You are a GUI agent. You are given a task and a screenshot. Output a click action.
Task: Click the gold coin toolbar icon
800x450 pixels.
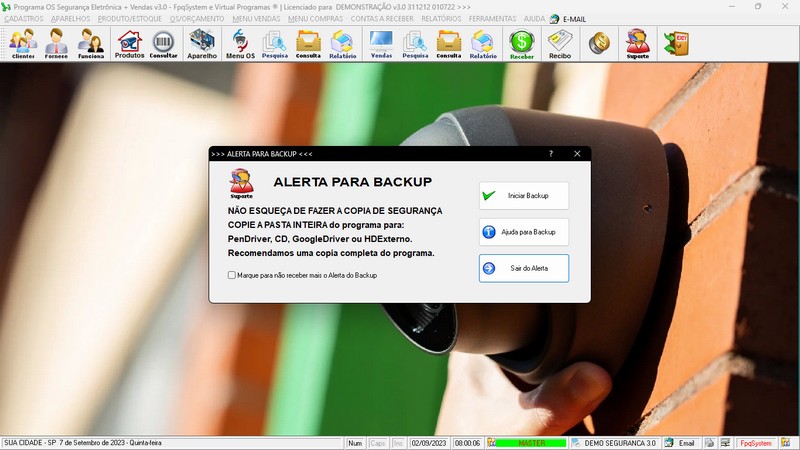599,43
